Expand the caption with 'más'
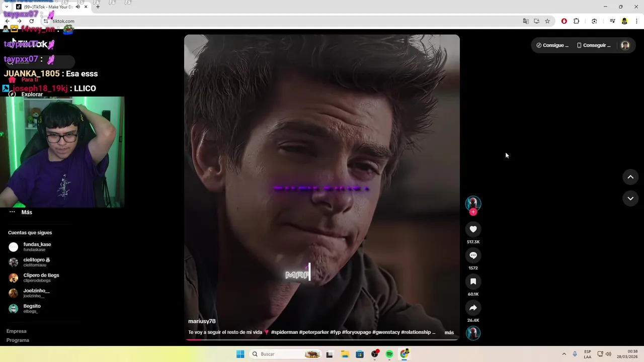Image resolution: width=644 pixels, height=362 pixels. pyautogui.click(x=449, y=332)
